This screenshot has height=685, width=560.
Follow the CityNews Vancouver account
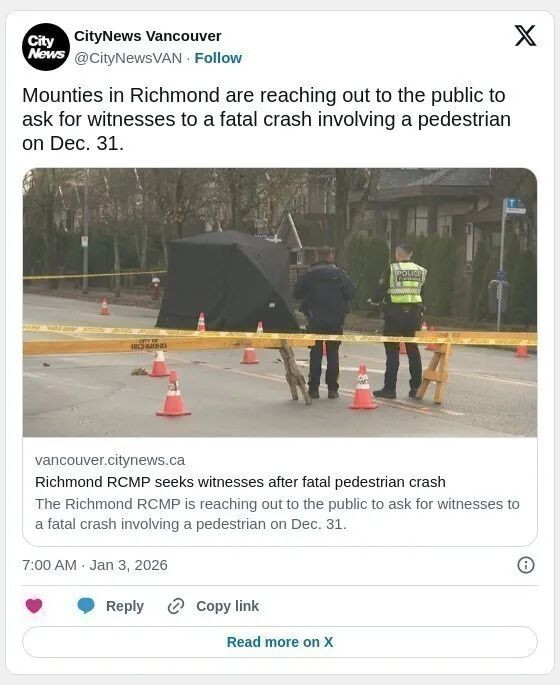pos(218,58)
